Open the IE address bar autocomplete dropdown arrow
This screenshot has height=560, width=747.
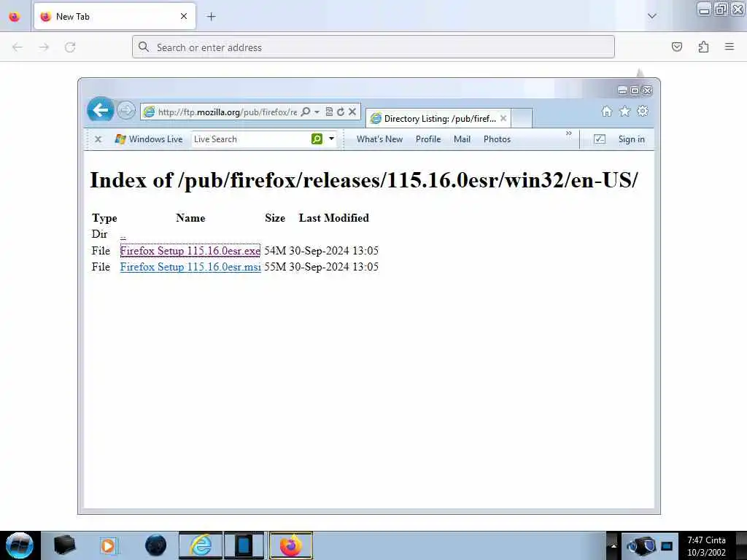coord(317,112)
